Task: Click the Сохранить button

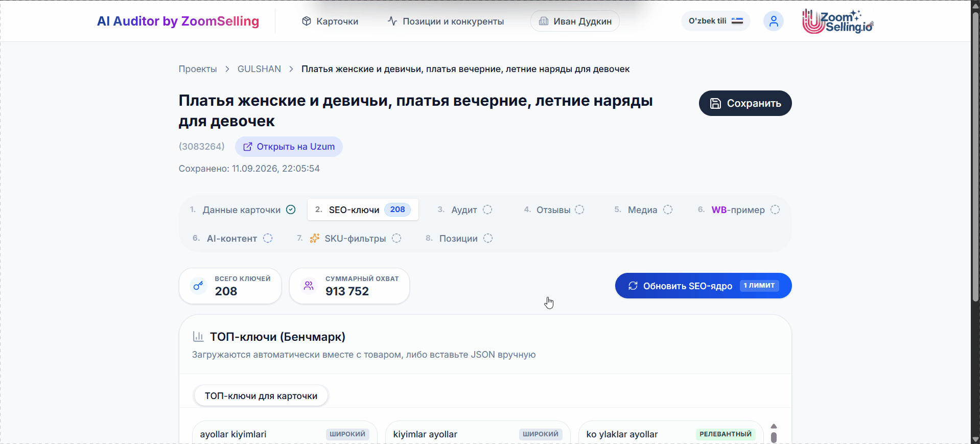Action: (745, 103)
